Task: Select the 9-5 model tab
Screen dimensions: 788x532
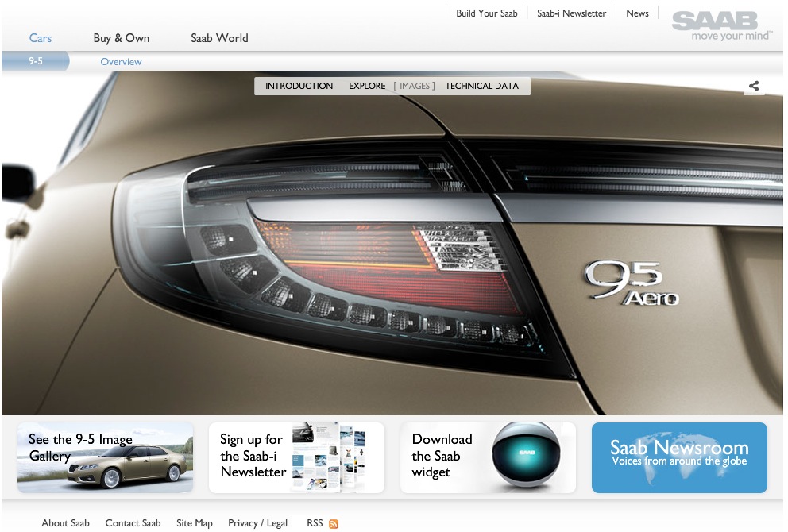Action: pyautogui.click(x=35, y=61)
